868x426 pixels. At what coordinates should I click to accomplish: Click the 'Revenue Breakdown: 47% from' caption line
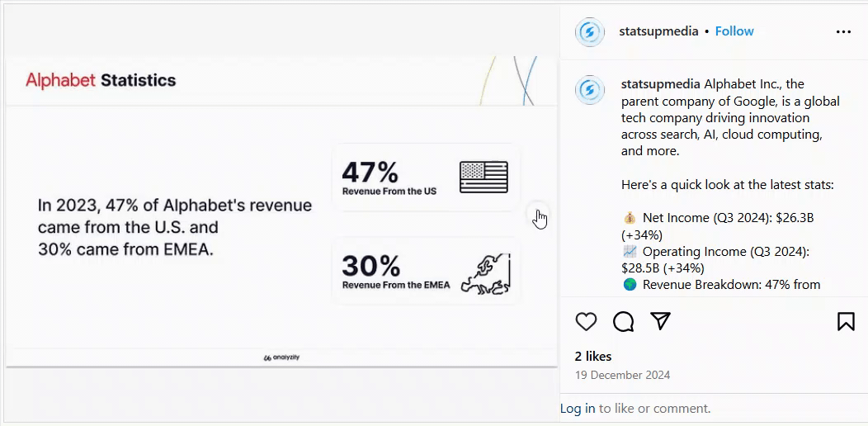[x=721, y=285]
